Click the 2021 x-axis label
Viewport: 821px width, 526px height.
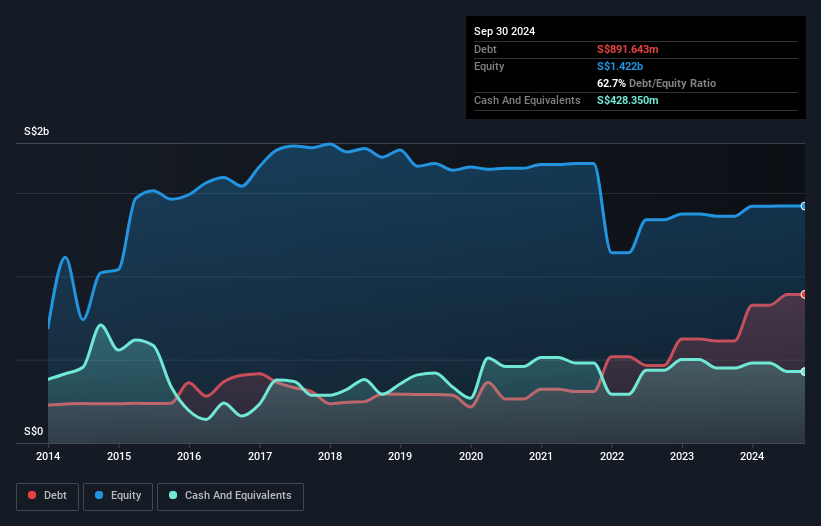pyautogui.click(x=541, y=456)
